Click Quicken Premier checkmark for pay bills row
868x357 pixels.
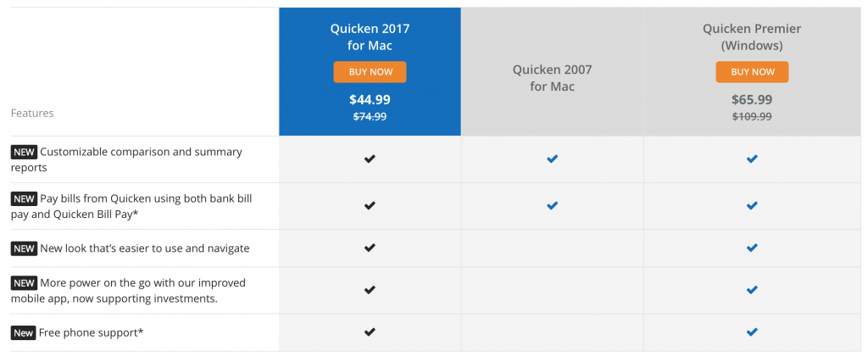click(x=752, y=206)
